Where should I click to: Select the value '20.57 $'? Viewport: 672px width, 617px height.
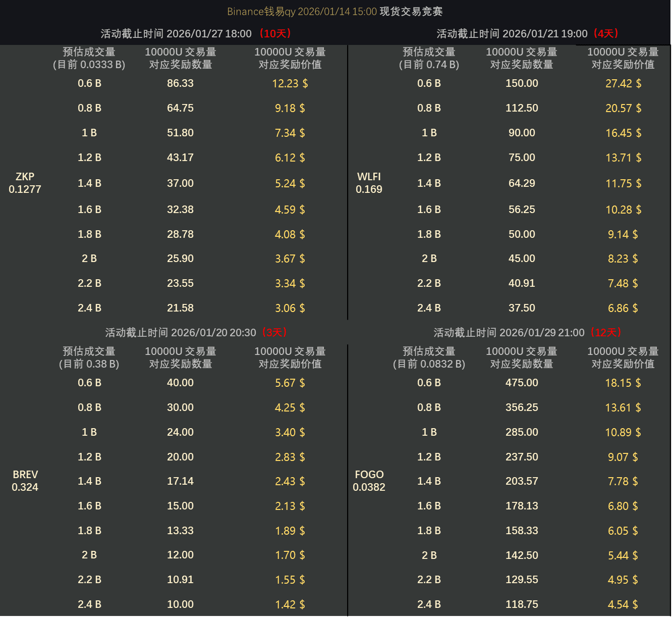click(623, 109)
